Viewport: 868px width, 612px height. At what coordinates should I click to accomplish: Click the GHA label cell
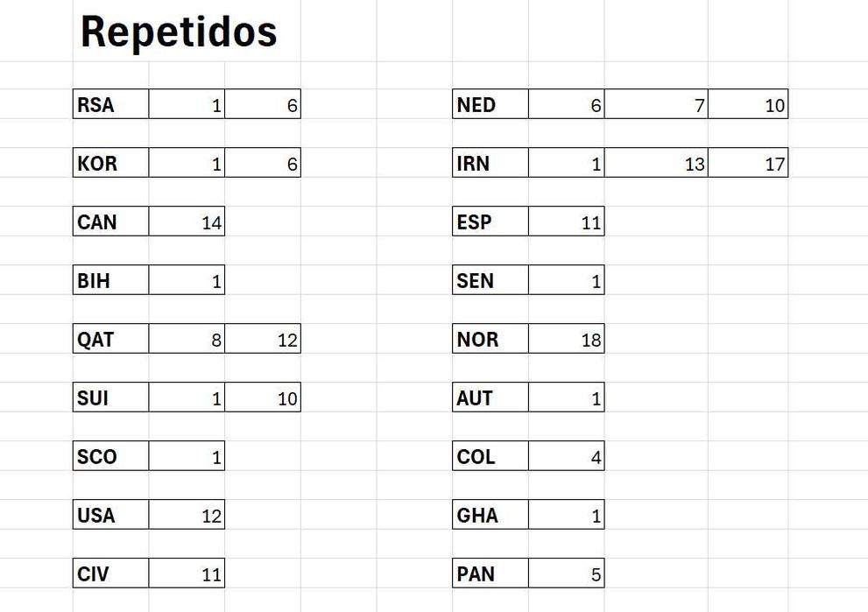490,514
